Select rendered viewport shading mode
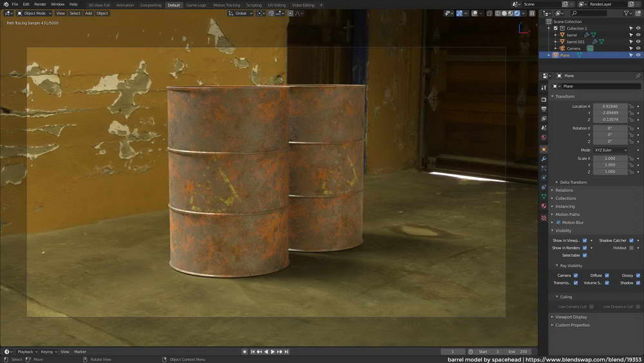The height and width of the screenshot is (363, 644). tap(517, 13)
